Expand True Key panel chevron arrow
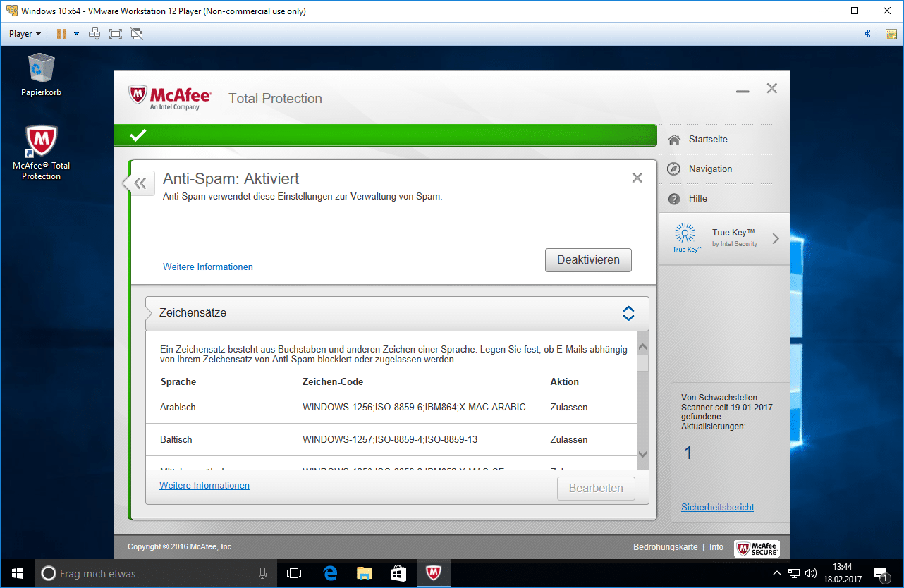This screenshot has height=588, width=904. 776,239
